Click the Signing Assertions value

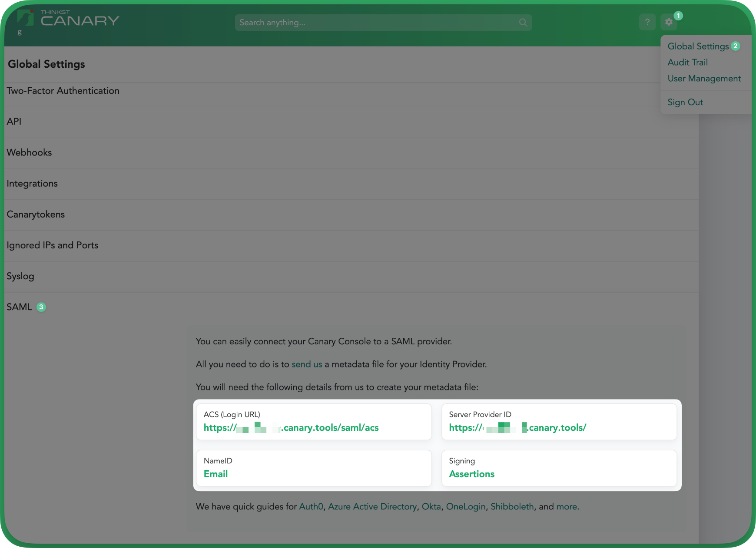tap(472, 474)
